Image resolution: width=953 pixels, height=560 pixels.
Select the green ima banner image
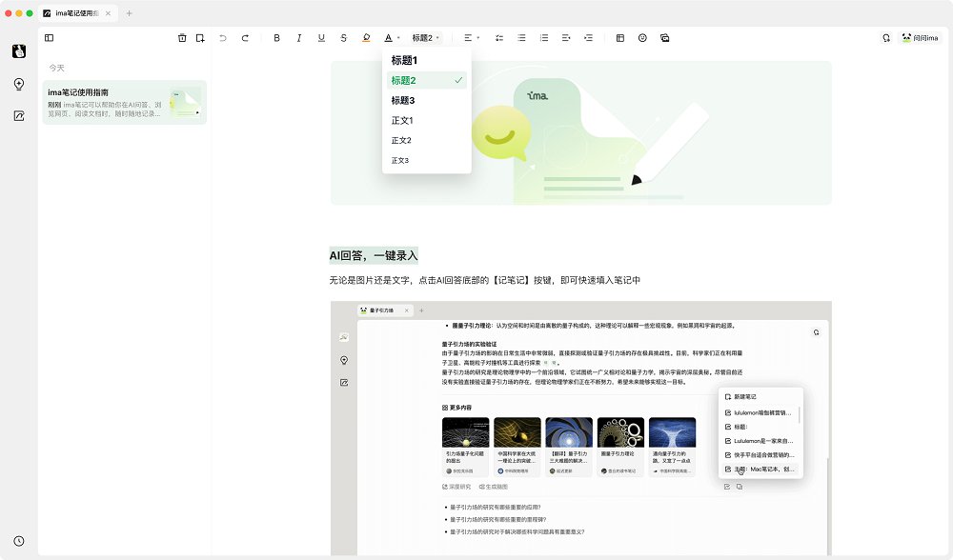[581, 133]
